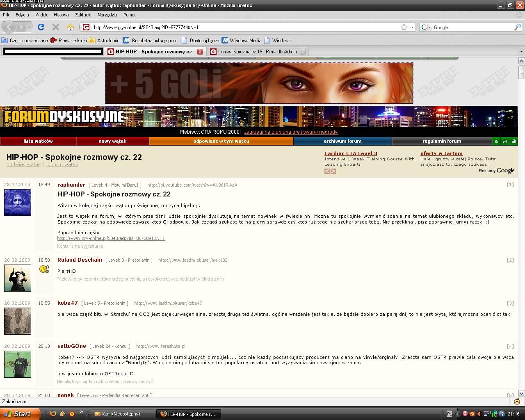Image resolution: width=525 pixels, height=420 pixels.
Task: Click the Home icon in toolbar
Action: click(x=71, y=27)
